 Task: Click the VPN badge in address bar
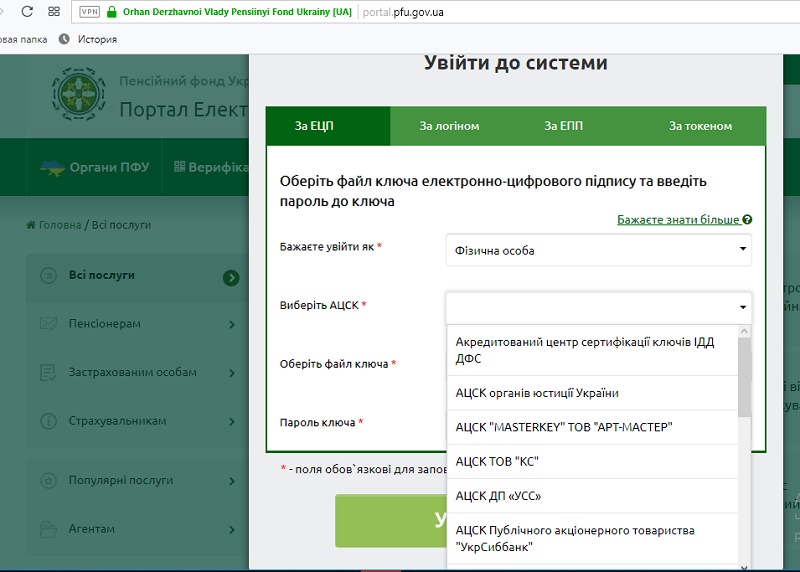(87, 12)
